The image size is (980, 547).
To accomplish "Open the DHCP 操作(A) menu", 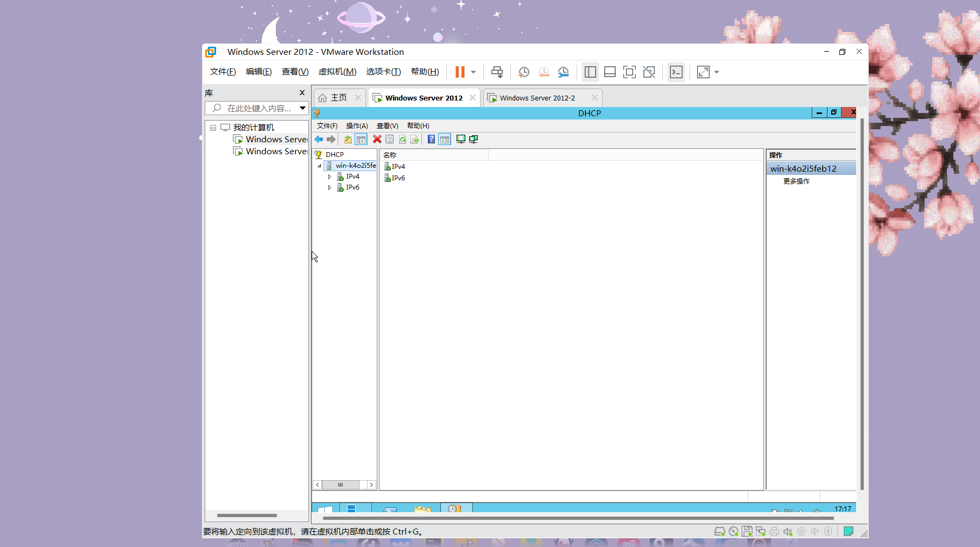I will tap(357, 126).
